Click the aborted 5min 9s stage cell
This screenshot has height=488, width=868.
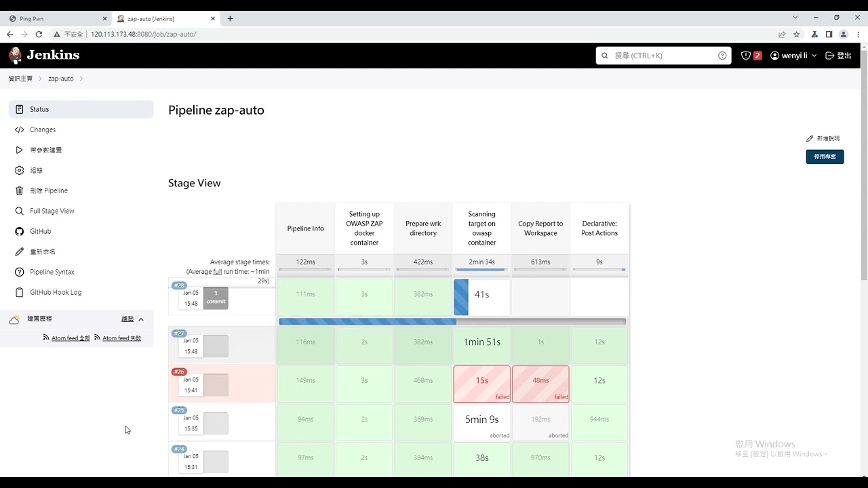(481, 423)
